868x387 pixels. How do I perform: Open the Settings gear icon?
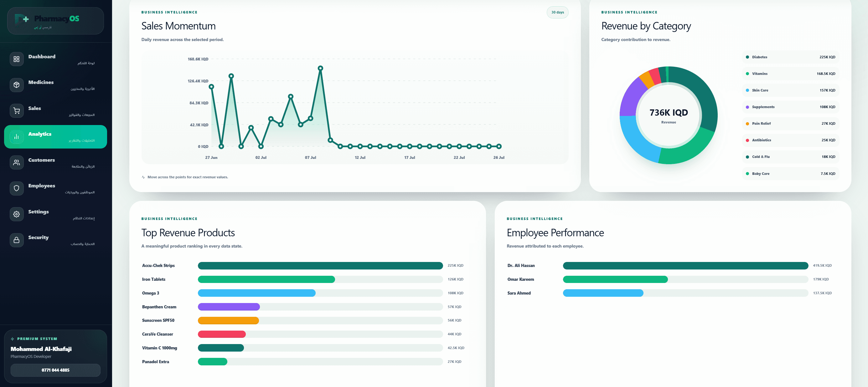point(17,214)
